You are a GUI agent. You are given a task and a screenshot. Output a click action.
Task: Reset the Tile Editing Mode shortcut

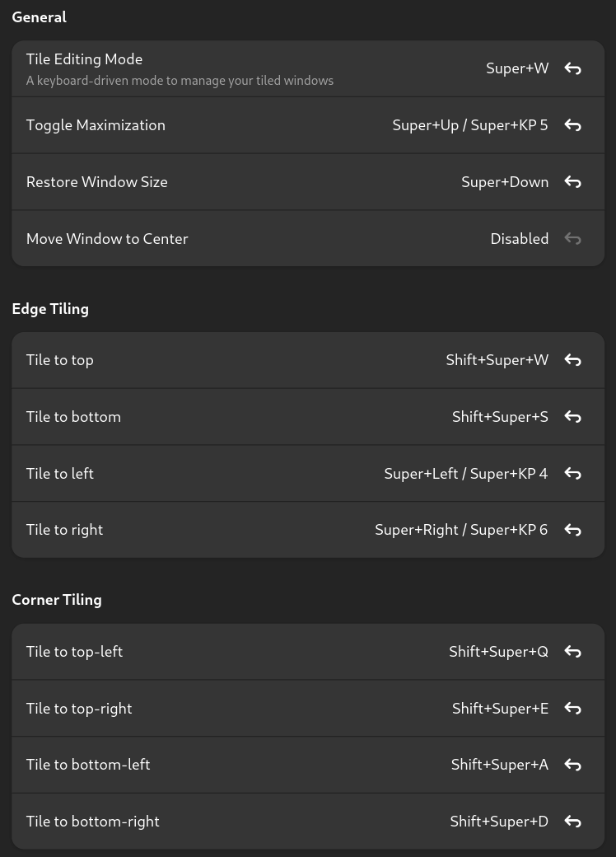572,68
